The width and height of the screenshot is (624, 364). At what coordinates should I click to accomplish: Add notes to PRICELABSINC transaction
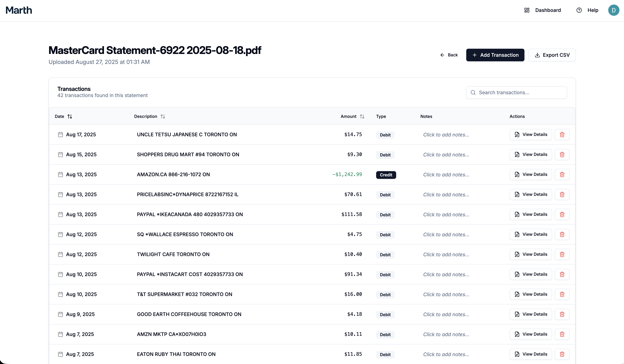[x=446, y=195]
